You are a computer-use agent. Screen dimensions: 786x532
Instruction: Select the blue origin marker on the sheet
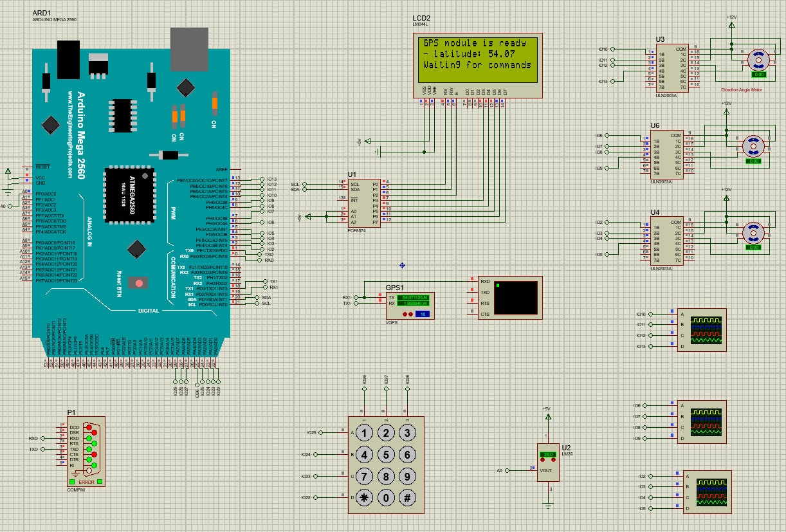tap(402, 265)
